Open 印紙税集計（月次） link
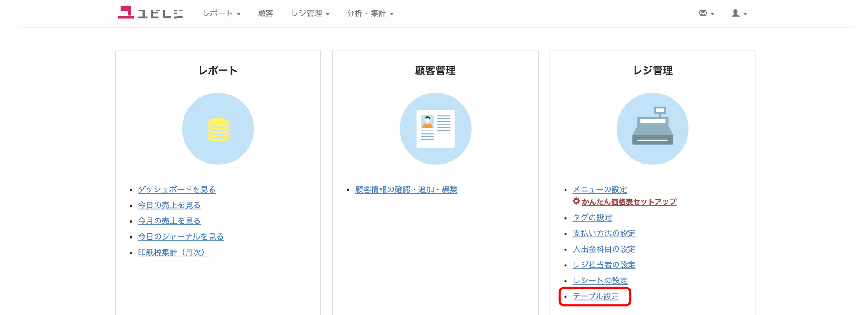This screenshot has height=315, width=868. coord(173,253)
